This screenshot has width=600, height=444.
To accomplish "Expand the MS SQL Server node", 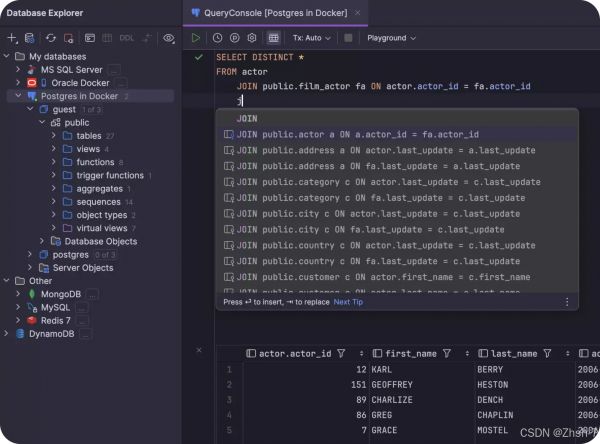I will pos(19,69).
